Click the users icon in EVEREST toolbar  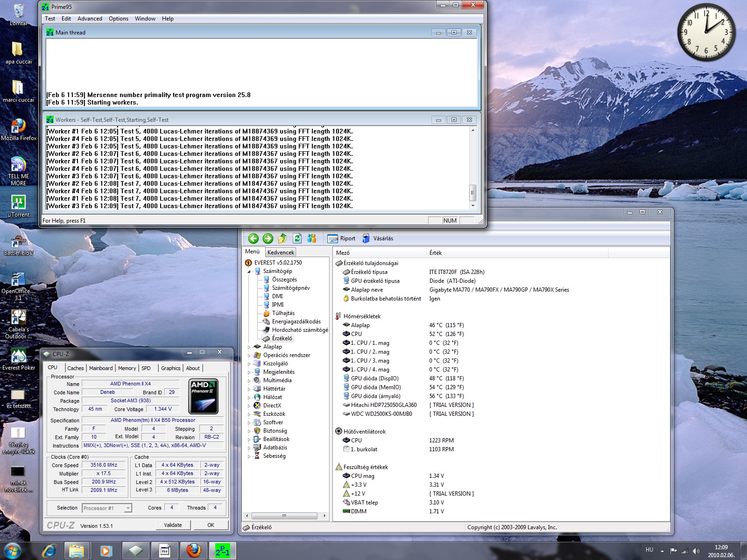coord(312,238)
